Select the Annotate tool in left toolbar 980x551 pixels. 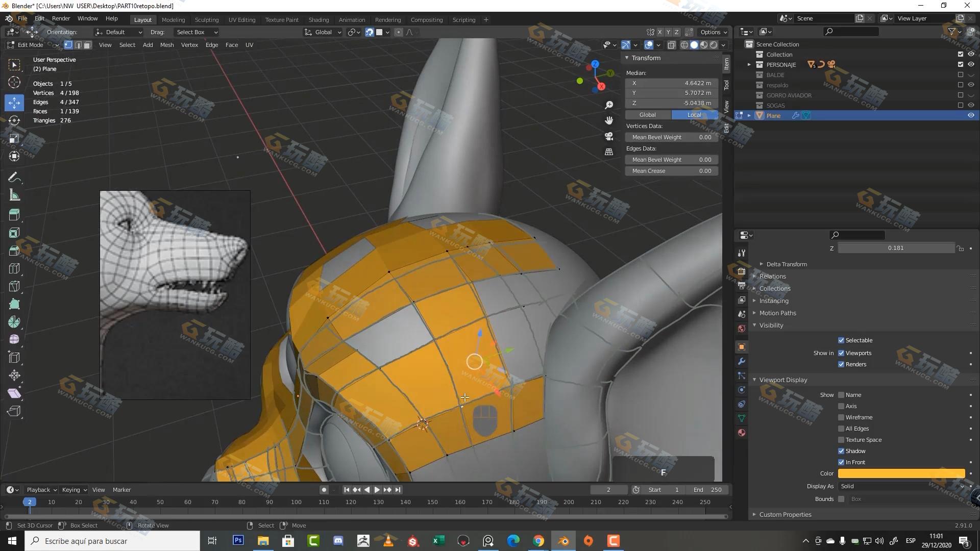click(x=14, y=178)
